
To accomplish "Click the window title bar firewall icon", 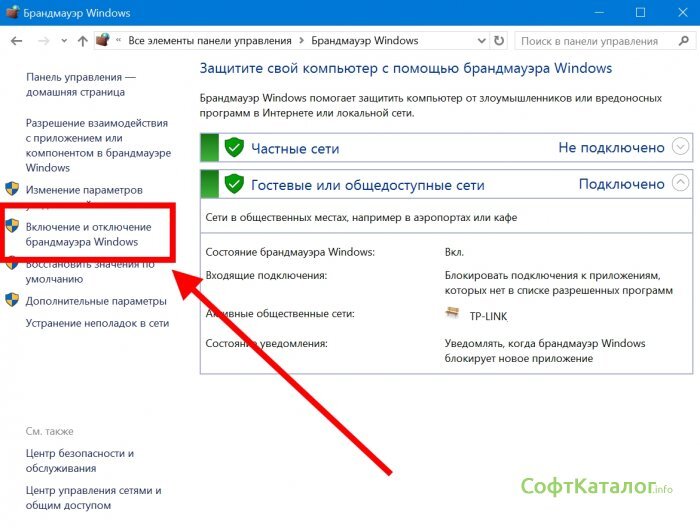I will 12,12.
